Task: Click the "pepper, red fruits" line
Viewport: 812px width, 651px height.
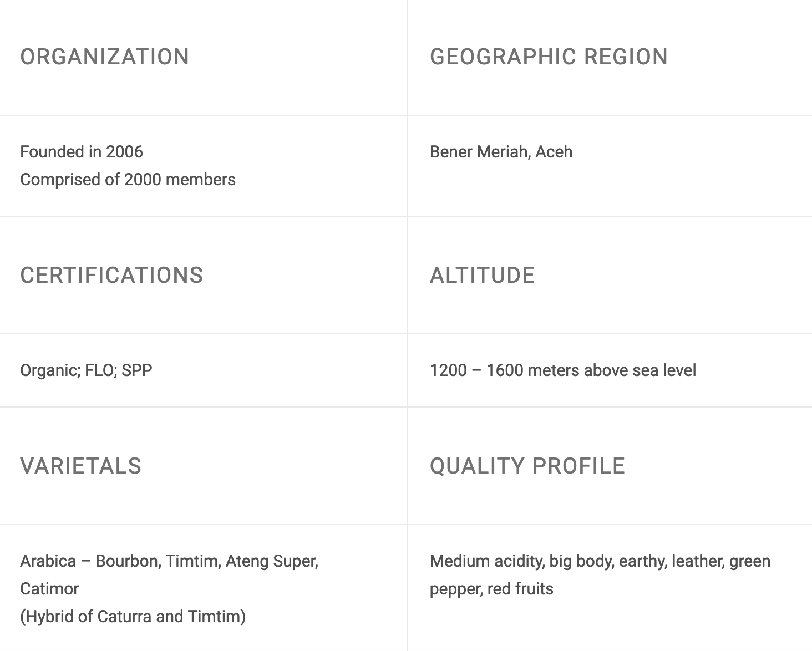Action: pyautogui.click(x=491, y=589)
